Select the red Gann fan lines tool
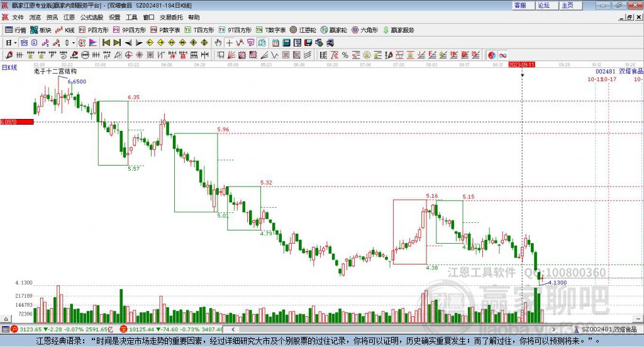 tap(231, 55)
